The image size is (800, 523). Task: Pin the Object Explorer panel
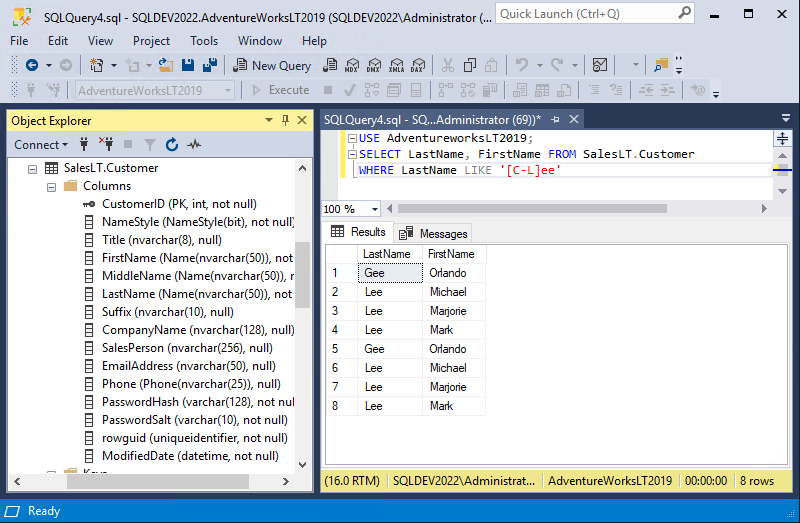pos(285,120)
